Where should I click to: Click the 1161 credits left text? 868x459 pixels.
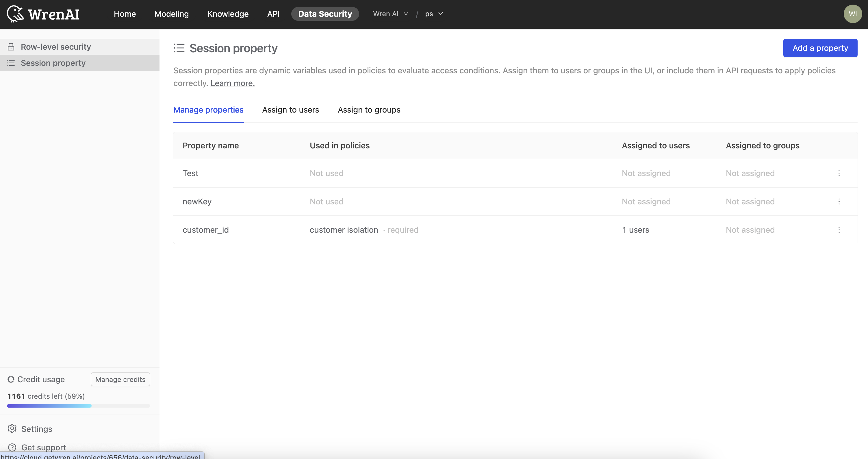click(x=46, y=396)
